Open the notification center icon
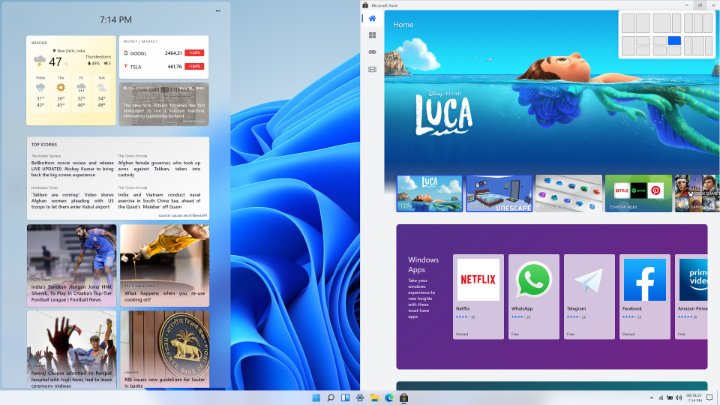 (709, 398)
